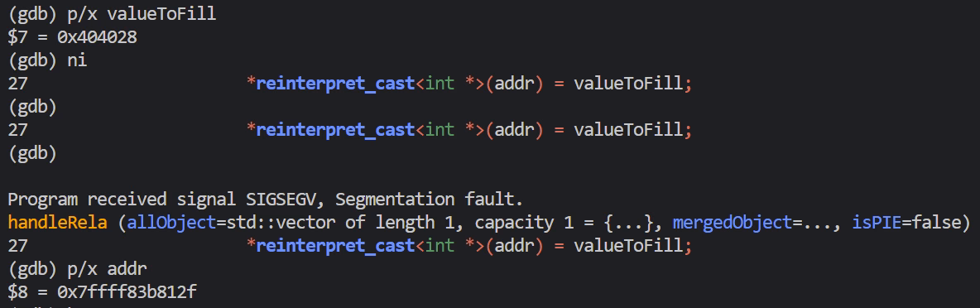The height and width of the screenshot is (308, 980).
Task: Click the isPIE=false parameter
Action: (x=905, y=224)
